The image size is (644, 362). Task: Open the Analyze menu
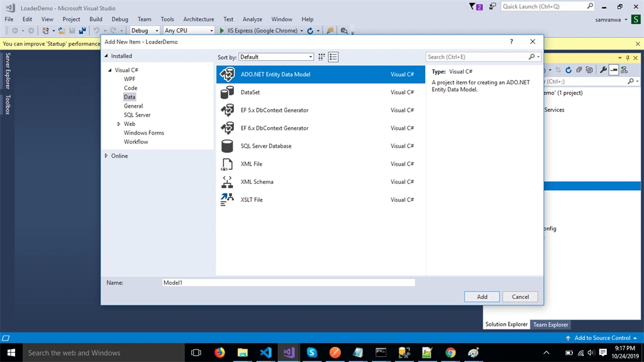pyautogui.click(x=252, y=20)
